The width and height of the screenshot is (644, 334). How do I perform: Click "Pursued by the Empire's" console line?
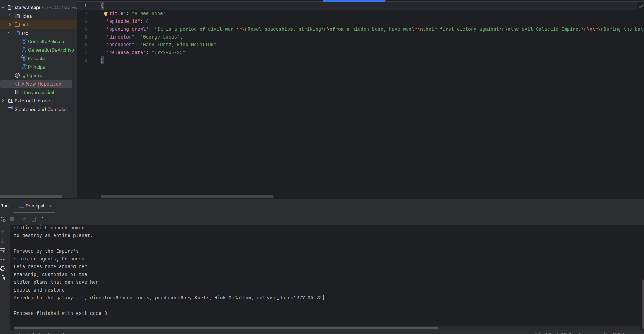(x=46, y=251)
